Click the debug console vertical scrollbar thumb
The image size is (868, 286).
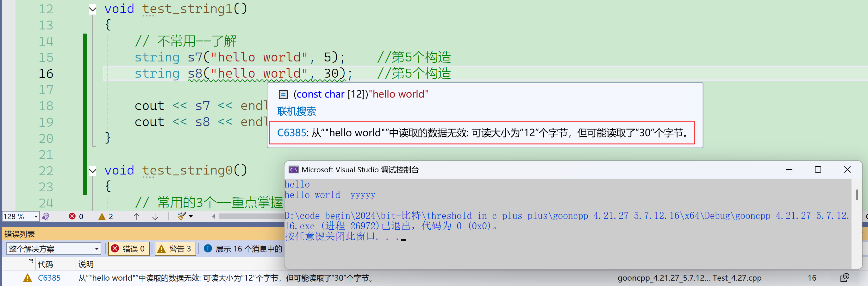pos(857,194)
